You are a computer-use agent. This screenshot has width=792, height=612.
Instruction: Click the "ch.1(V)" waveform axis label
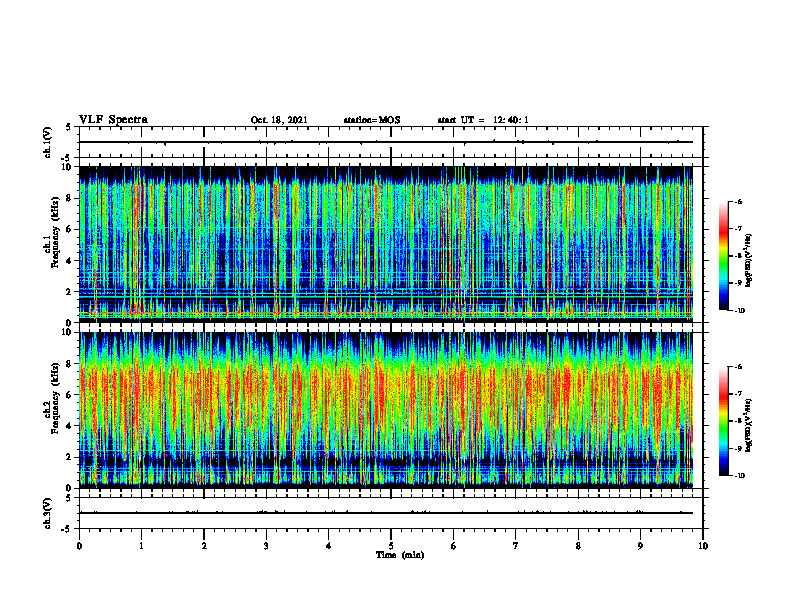tap(48, 142)
